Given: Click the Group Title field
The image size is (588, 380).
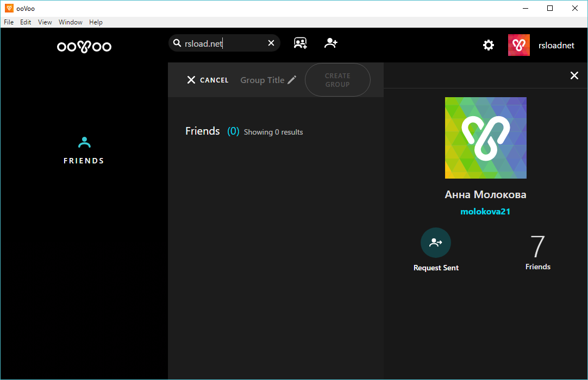Looking at the screenshot, I should (262, 80).
